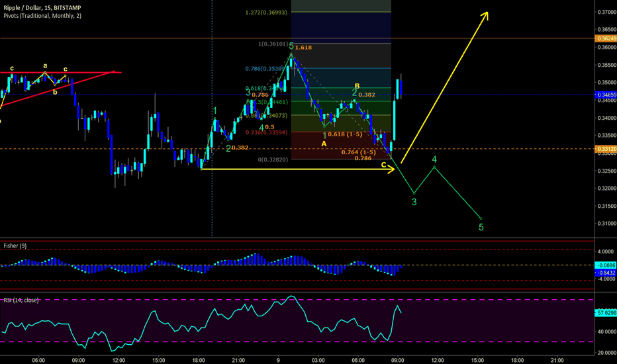The height and width of the screenshot is (364, 617).
Task: Click the Fisher -0.8432 value label
Action: coord(605,272)
